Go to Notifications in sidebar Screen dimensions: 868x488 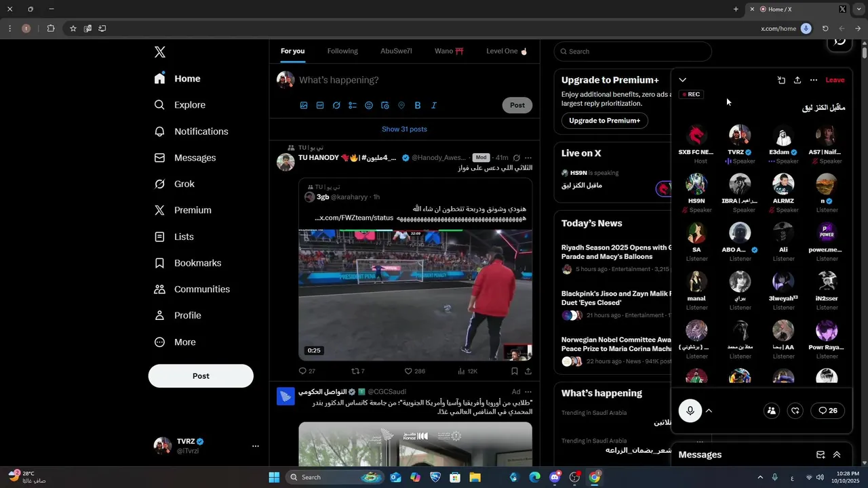tap(191, 131)
